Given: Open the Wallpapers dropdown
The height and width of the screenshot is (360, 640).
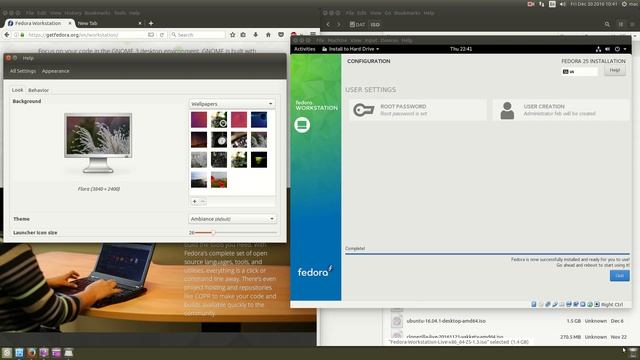Looking at the screenshot, I should tap(232, 104).
